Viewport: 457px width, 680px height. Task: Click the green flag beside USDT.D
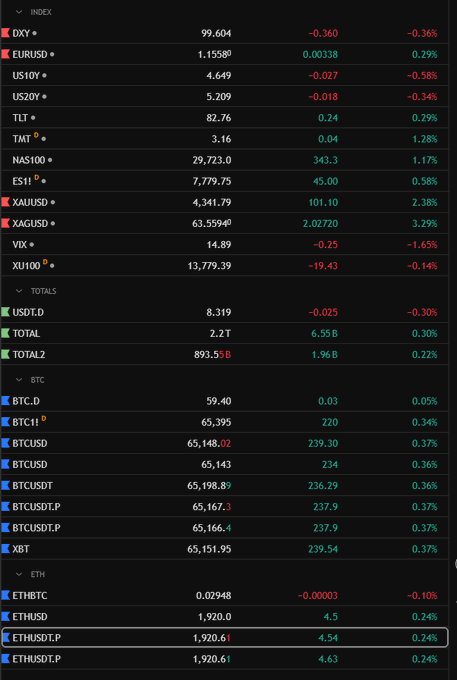click(6, 312)
